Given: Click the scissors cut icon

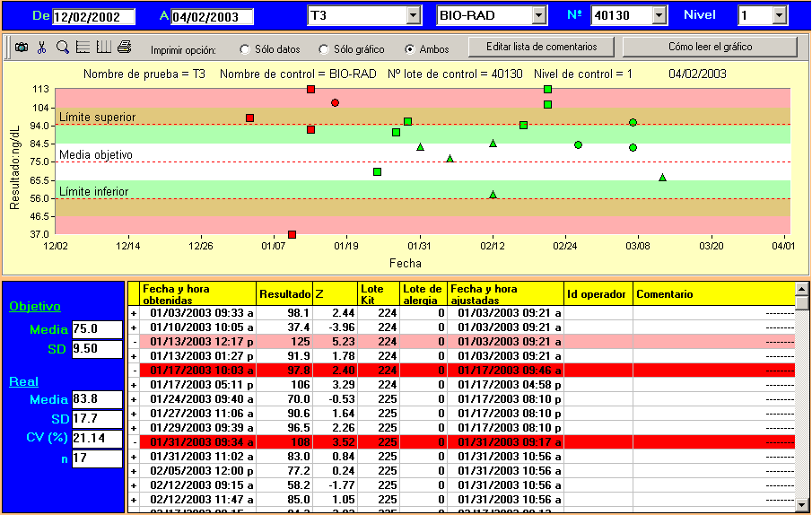Looking at the screenshot, I should pos(41,48).
